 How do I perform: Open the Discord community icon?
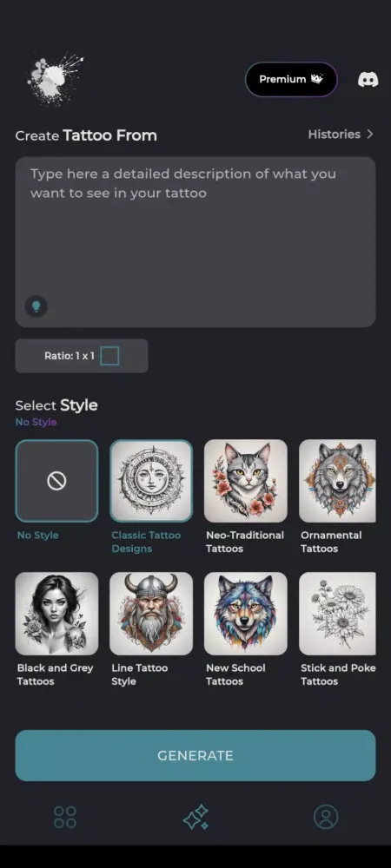point(368,79)
